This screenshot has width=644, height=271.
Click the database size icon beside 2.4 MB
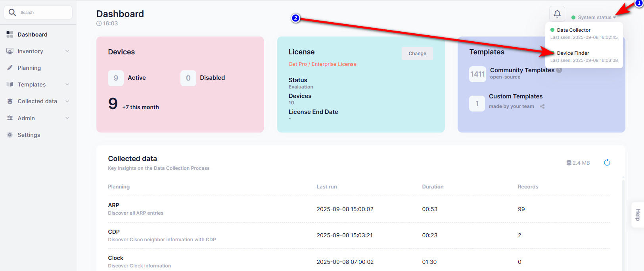[x=569, y=163]
